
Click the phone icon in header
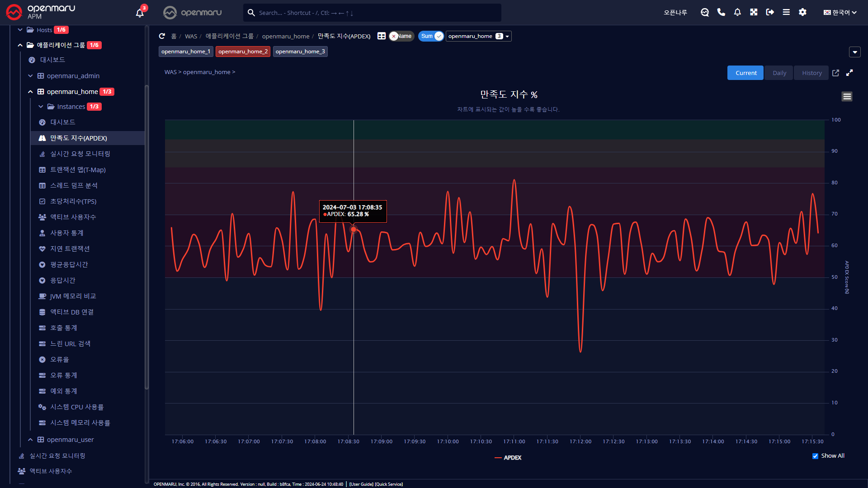[721, 13]
